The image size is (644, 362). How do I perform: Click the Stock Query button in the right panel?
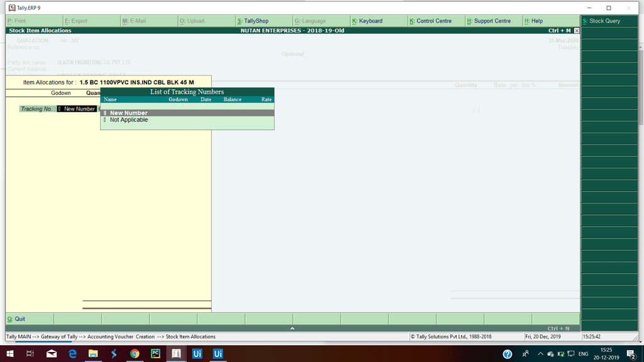(609, 21)
